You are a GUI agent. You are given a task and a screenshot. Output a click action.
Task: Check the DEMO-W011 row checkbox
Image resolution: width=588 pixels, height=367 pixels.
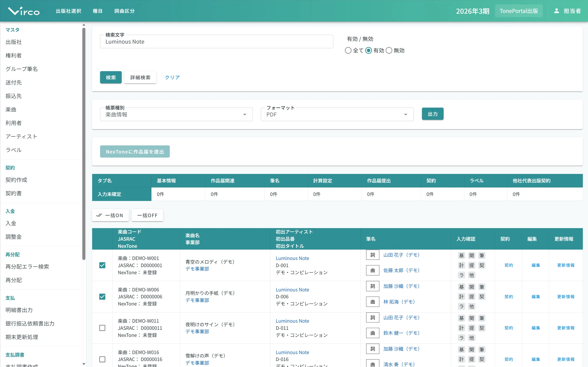(x=102, y=328)
